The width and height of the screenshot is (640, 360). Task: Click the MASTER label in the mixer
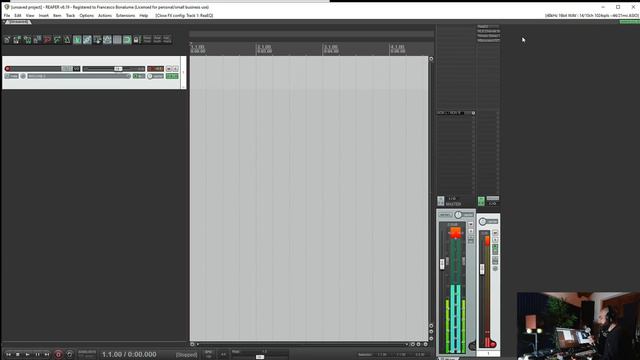[453, 204]
